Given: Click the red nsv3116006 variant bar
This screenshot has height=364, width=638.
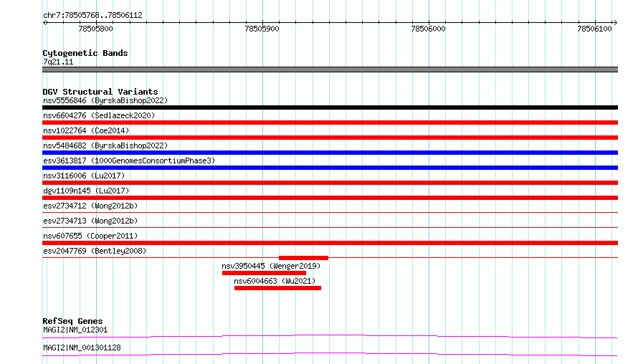Looking at the screenshot, I should click(330, 183).
